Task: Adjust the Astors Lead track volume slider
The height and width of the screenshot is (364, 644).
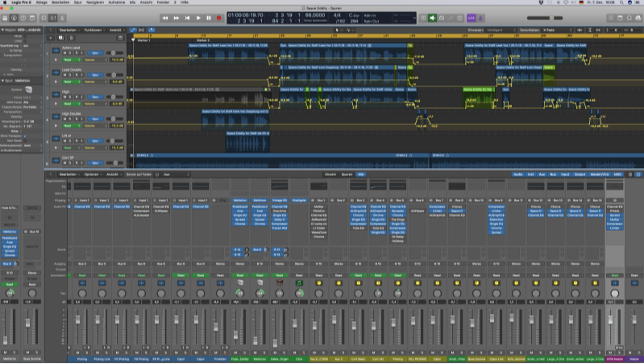Action: tap(114, 53)
